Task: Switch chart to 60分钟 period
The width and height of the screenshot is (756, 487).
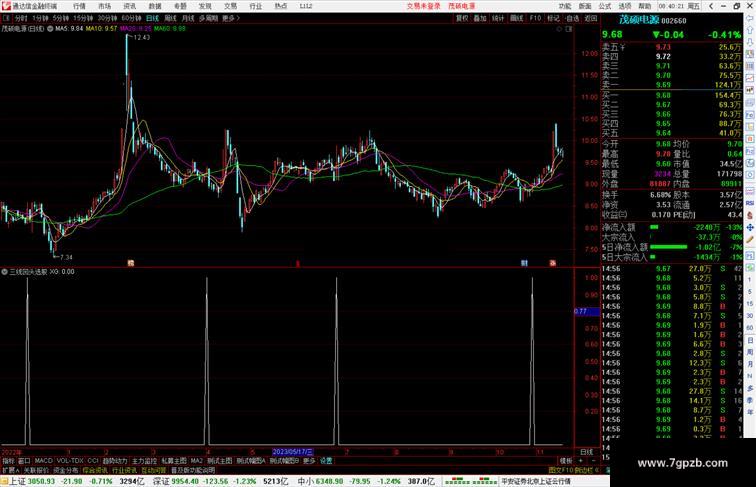Action: [x=131, y=18]
